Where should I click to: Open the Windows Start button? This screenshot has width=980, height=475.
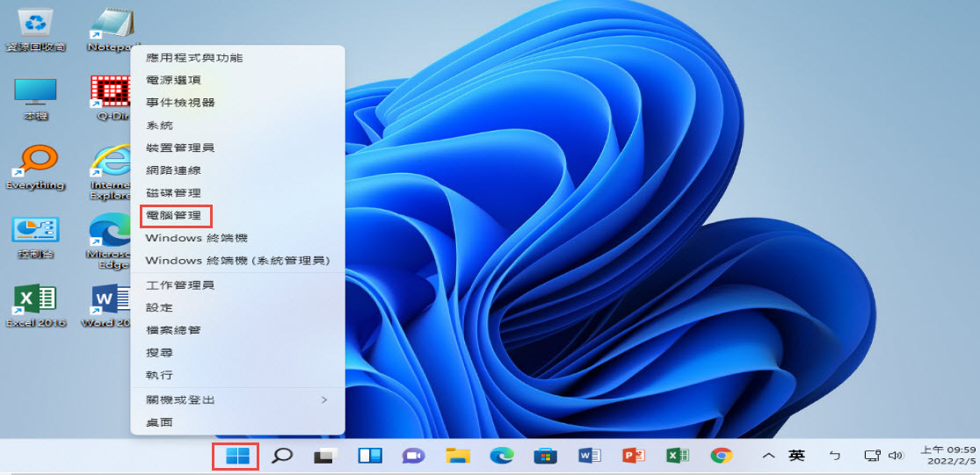coord(236,456)
